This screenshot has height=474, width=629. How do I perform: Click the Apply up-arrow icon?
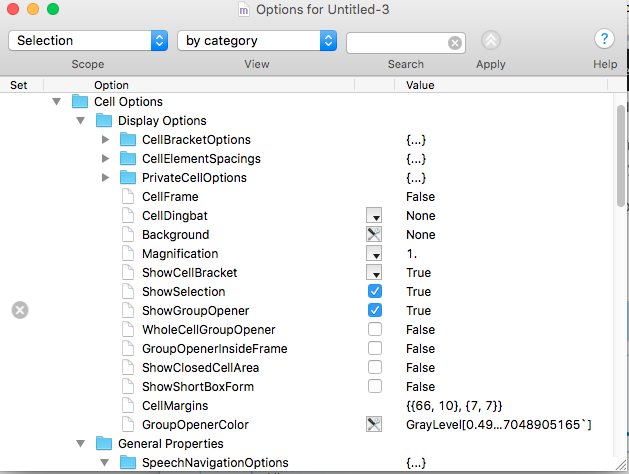point(490,41)
